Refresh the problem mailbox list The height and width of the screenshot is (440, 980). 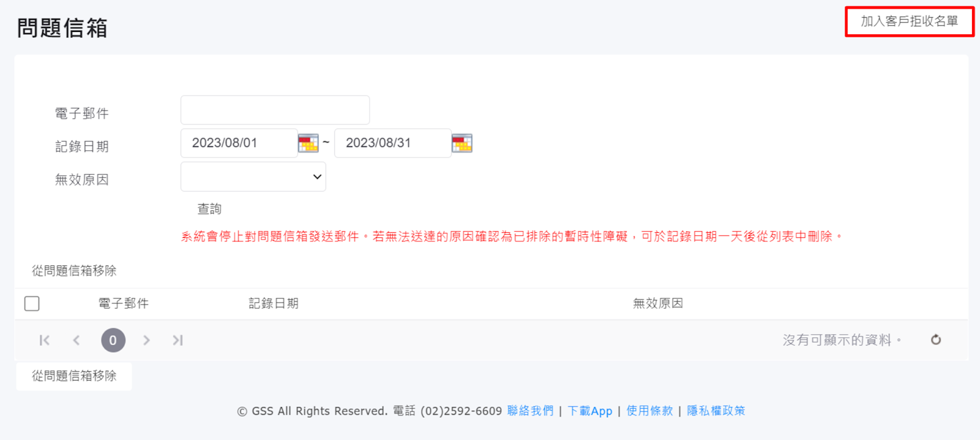click(x=935, y=339)
